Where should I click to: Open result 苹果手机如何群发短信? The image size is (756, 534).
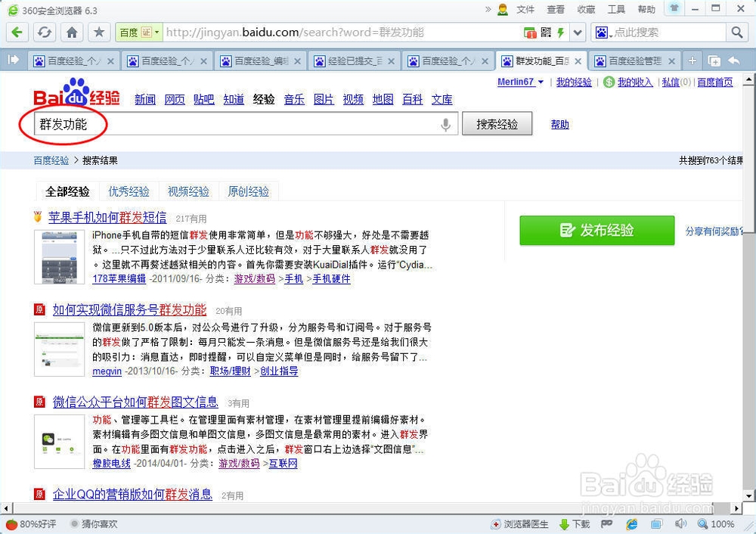107,218
